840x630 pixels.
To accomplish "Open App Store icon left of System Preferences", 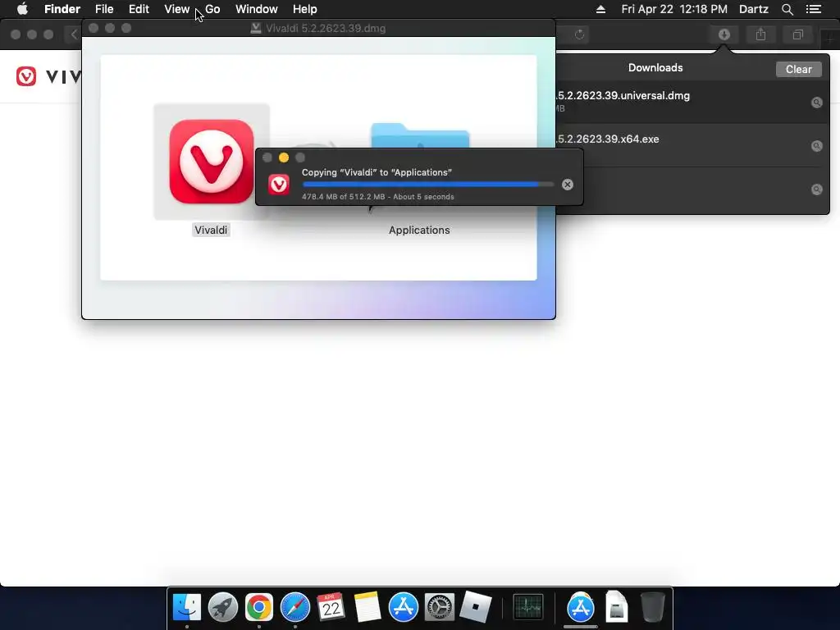I will (403, 607).
